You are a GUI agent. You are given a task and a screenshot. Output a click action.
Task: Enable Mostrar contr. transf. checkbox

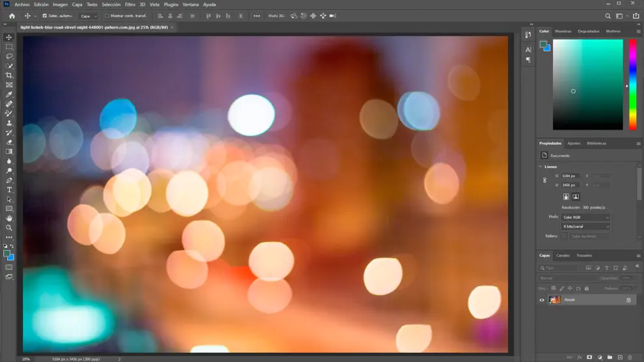[107, 16]
